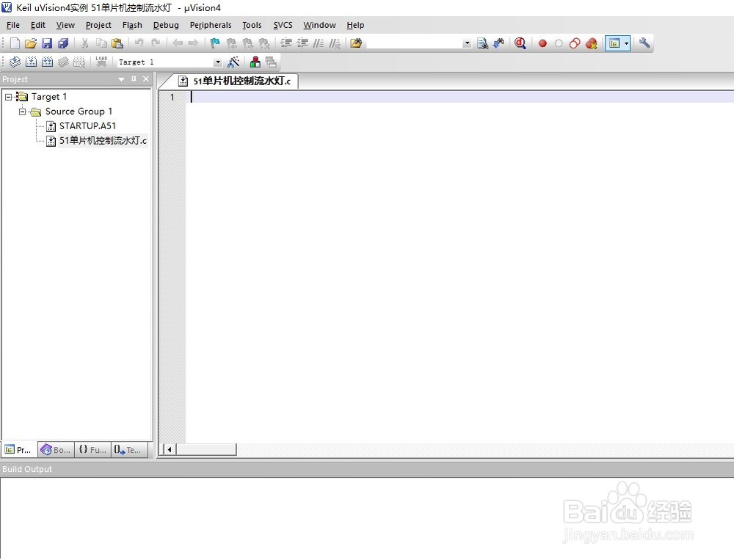This screenshot has height=560, width=734.
Task: Switch to Functions tab
Action: click(92, 450)
